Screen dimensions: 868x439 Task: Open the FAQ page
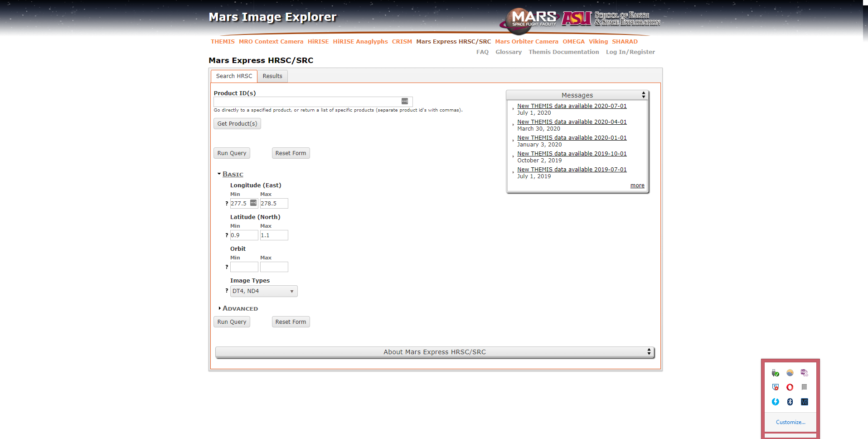(x=482, y=52)
